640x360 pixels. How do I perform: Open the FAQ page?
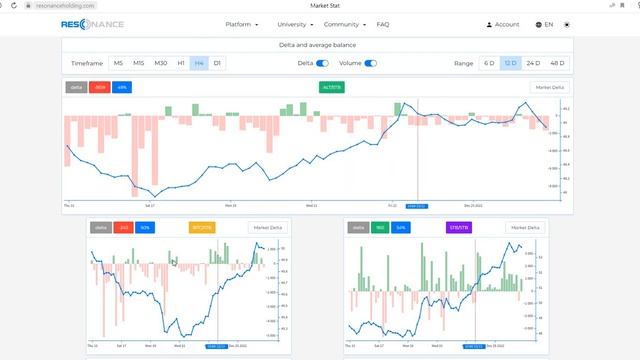tap(383, 24)
